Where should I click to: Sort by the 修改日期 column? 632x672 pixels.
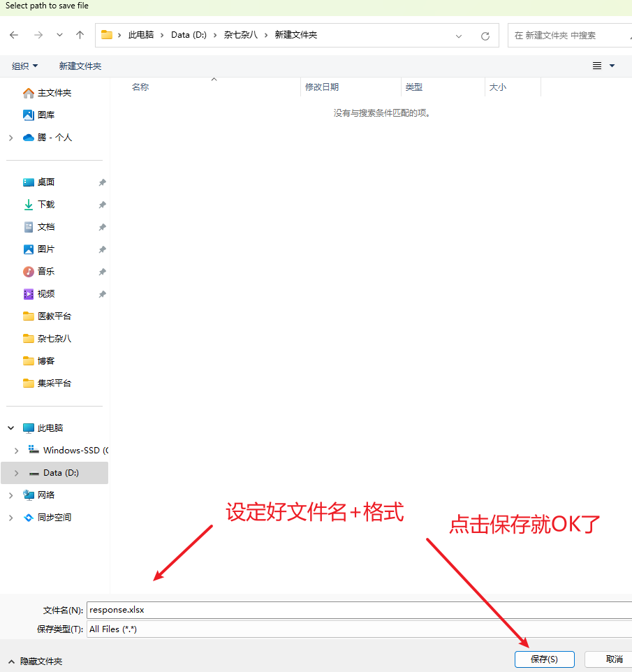[x=322, y=87]
